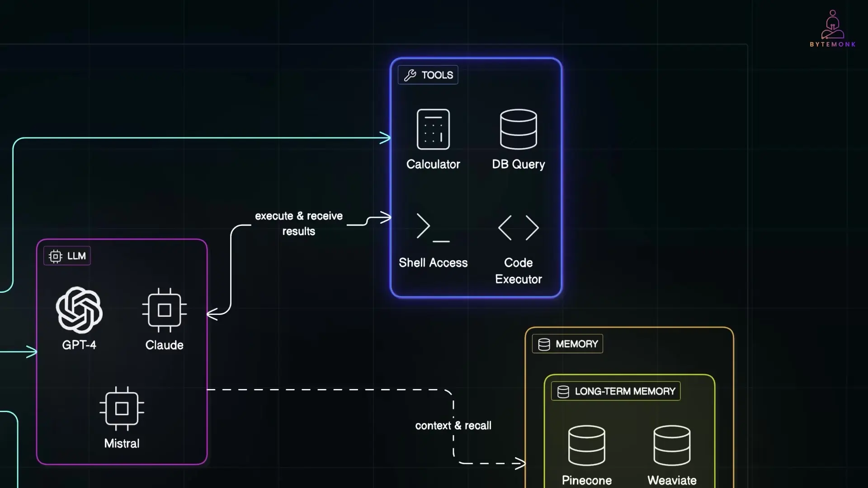Image resolution: width=868 pixels, height=488 pixels.
Task: Click the BYTEMONK brand text
Action: point(833,44)
